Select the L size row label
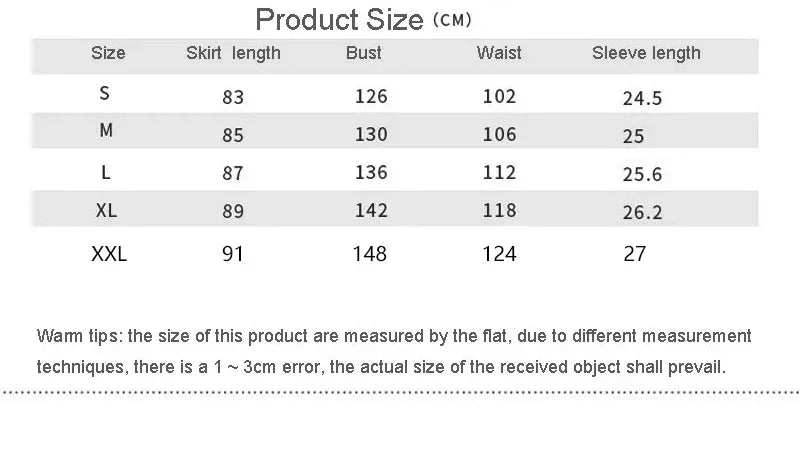This screenshot has height=454, width=800. (x=106, y=172)
